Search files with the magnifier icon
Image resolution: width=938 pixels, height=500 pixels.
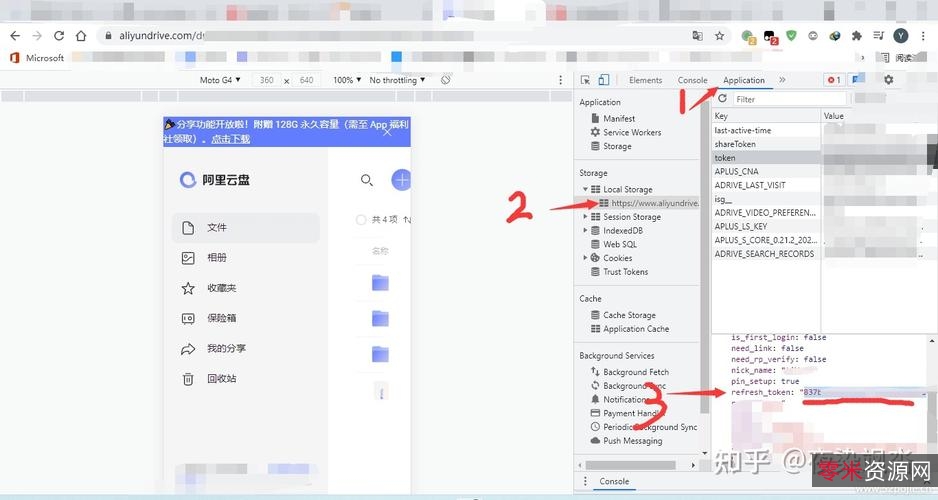pos(367,179)
